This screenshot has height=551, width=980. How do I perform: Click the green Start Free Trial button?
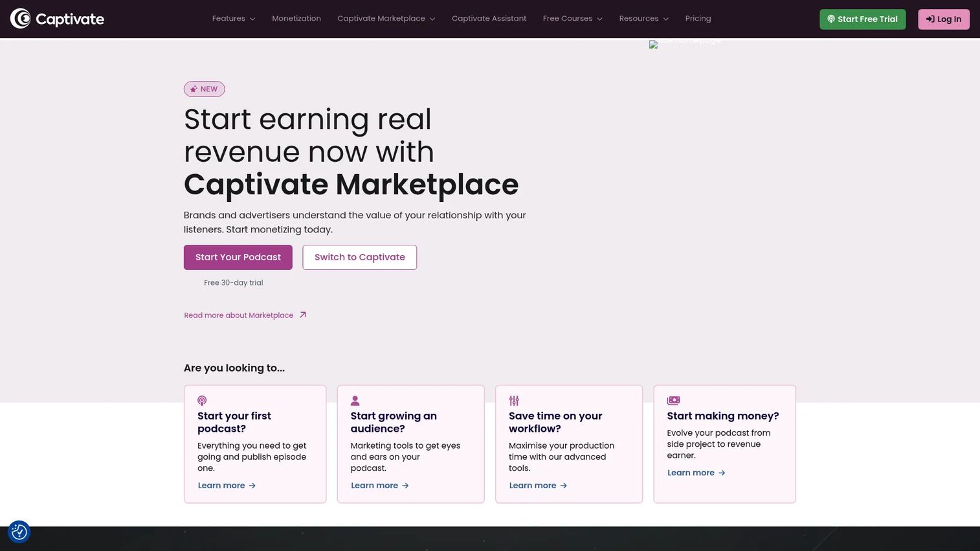(862, 19)
